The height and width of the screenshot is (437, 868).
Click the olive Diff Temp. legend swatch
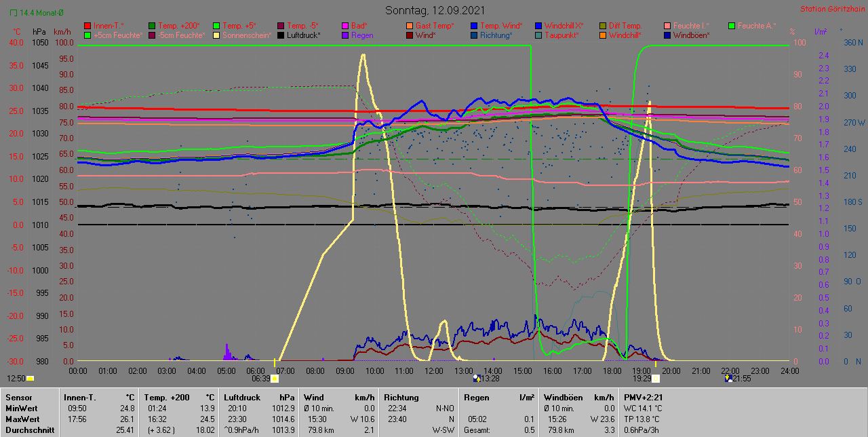click(x=603, y=25)
